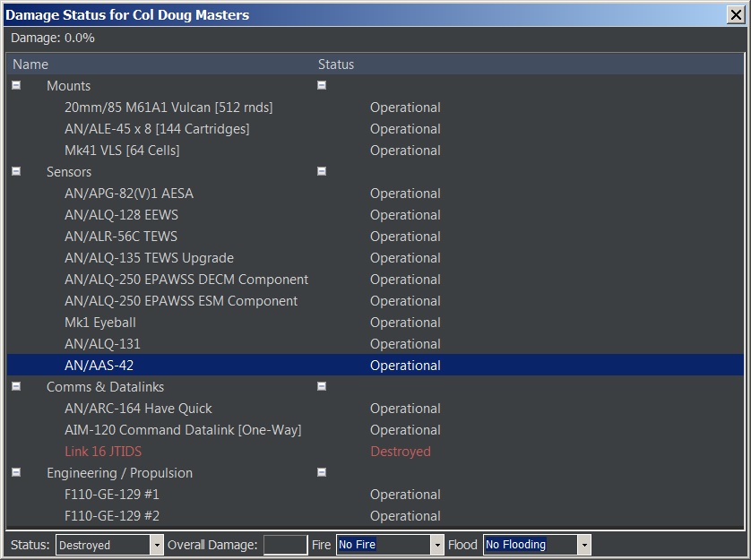Click the Mounts group label
Screen dimensions: 751x560
pyautogui.click(x=68, y=86)
